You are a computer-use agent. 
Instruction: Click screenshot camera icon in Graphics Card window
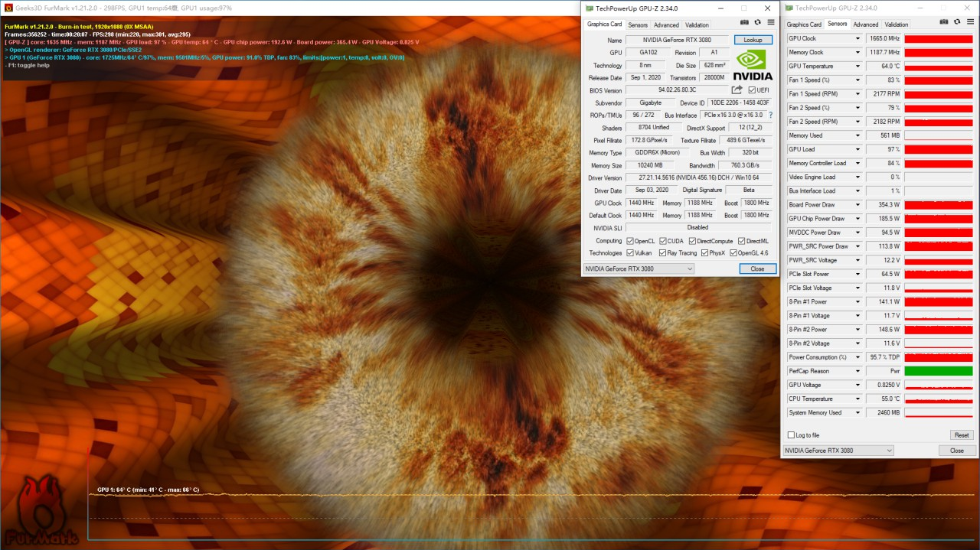744,23
